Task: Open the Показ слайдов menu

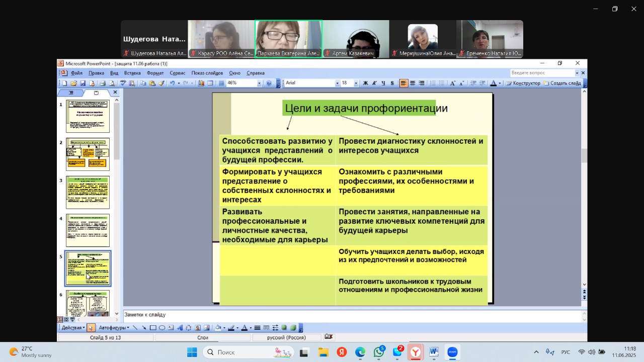Action: [x=207, y=73]
